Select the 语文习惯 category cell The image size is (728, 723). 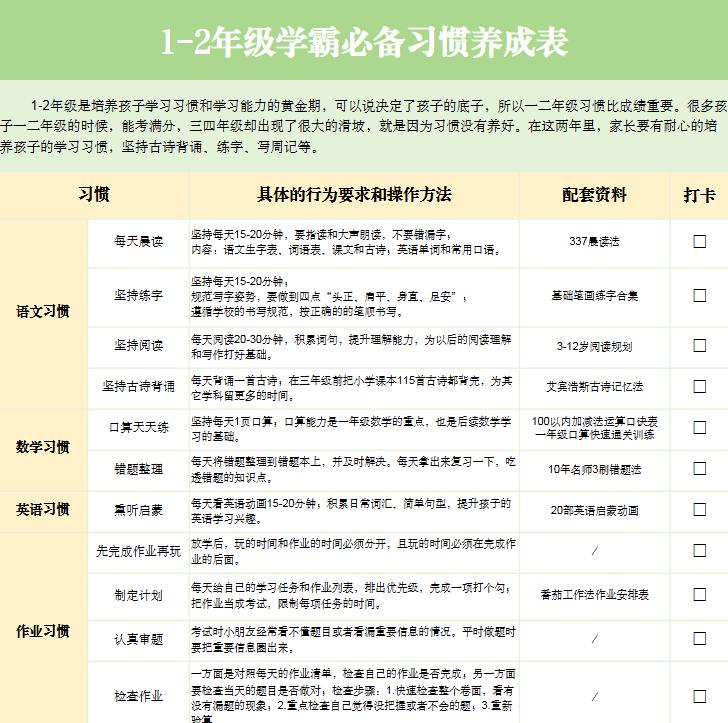pos(43,312)
